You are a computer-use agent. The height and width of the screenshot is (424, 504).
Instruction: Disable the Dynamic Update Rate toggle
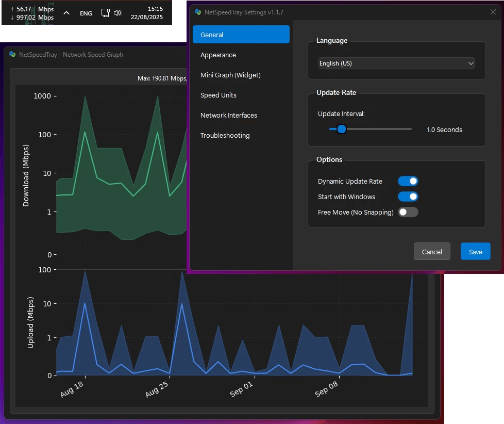[408, 181]
